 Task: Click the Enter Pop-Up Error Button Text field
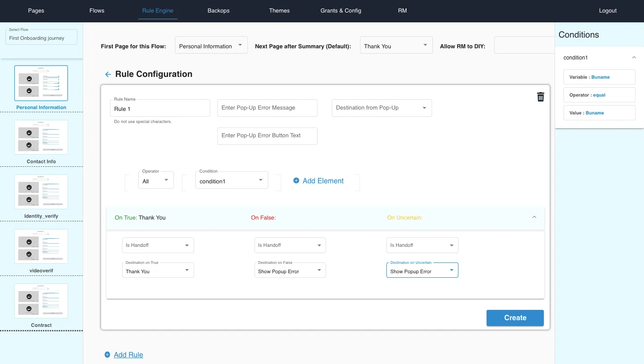pos(267,136)
